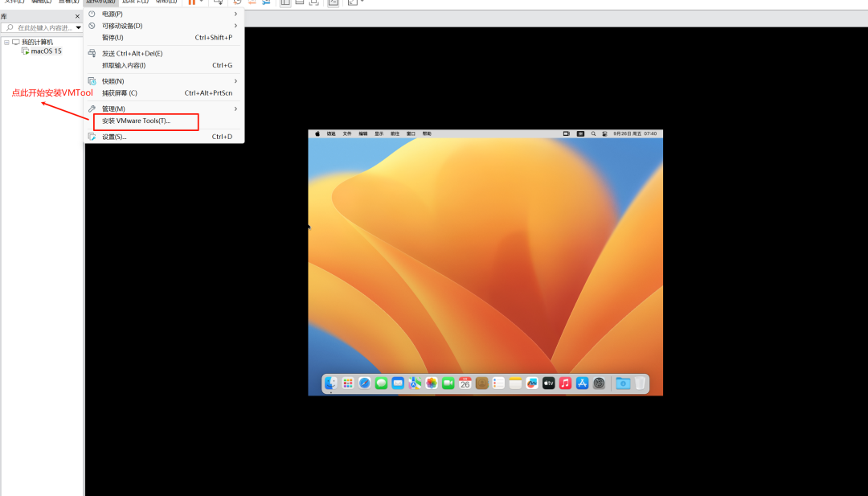Viewport: 868px width, 496px height.
Task: Click the library search input field
Action: [x=42, y=27]
